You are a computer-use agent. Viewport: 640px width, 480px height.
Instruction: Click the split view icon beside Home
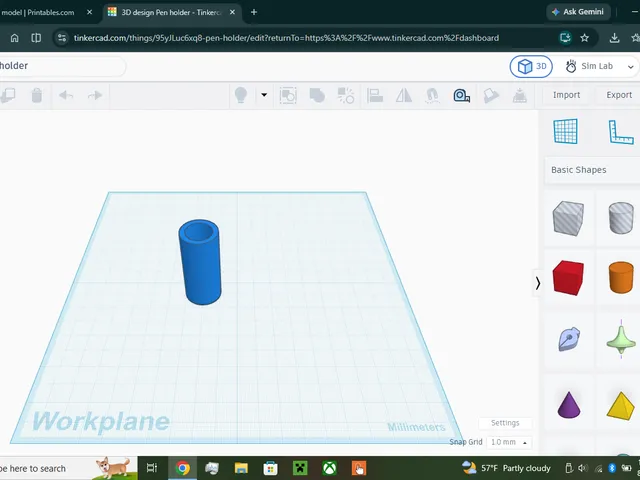click(x=36, y=38)
